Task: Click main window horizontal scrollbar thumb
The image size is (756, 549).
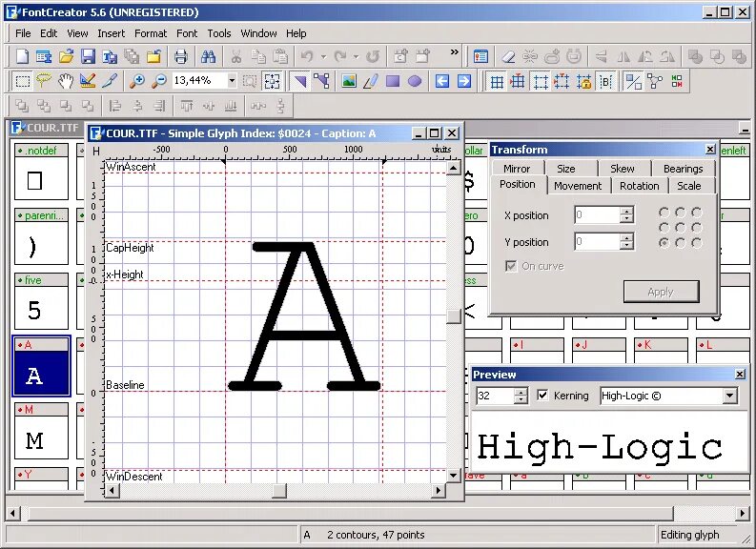Action: tap(351, 514)
